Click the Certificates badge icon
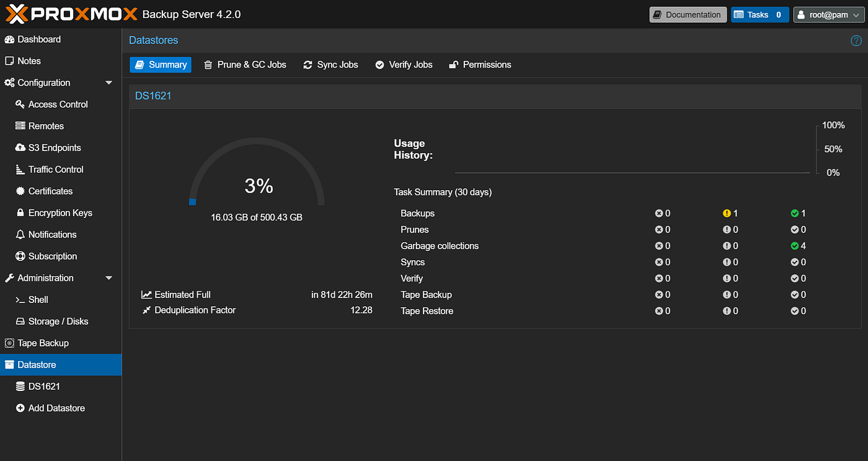This screenshot has width=868, height=461. pyautogui.click(x=20, y=191)
